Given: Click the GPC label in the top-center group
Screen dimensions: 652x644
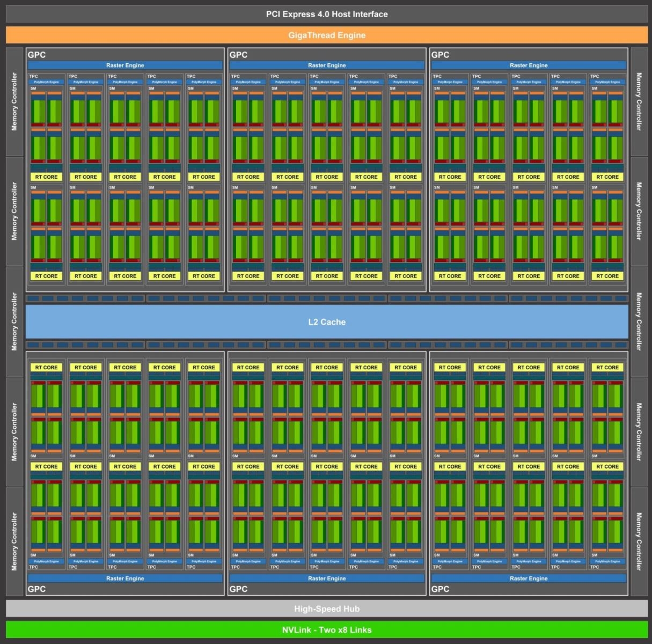Looking at the screenshot, I should click(238, 55).
